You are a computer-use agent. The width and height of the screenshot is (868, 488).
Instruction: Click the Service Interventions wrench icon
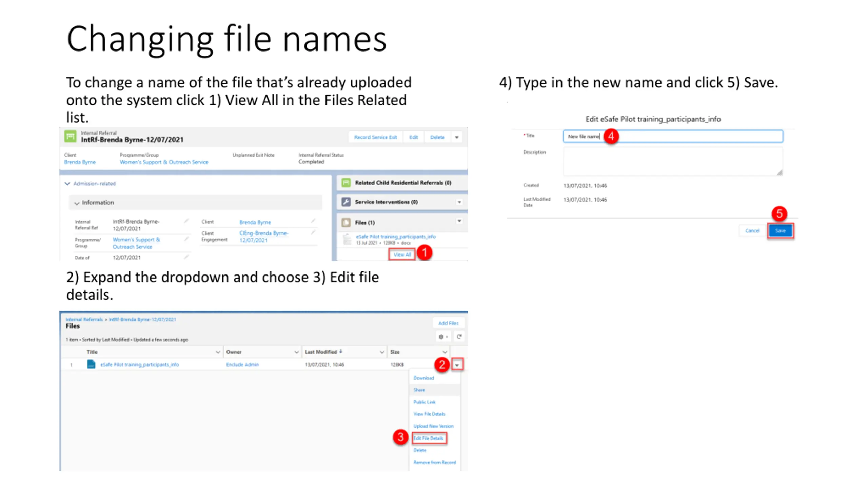346,202
